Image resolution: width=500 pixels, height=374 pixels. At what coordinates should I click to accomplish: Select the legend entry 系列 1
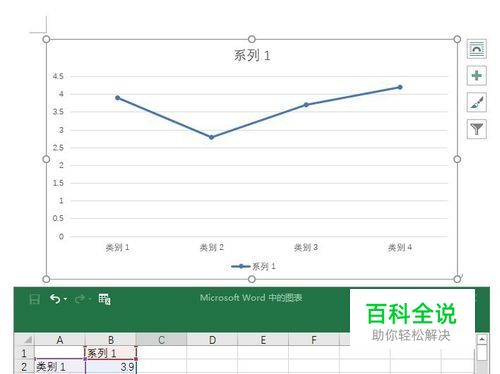253,266
